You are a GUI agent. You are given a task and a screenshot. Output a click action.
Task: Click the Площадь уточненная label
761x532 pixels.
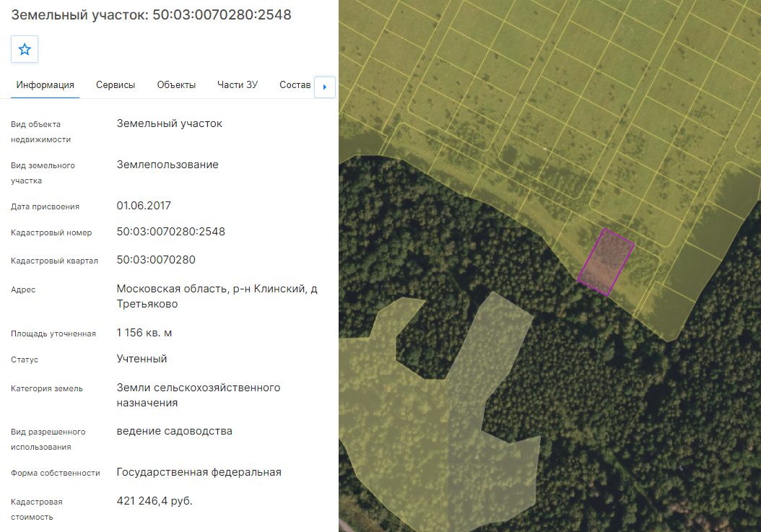(x=53, y=334)
